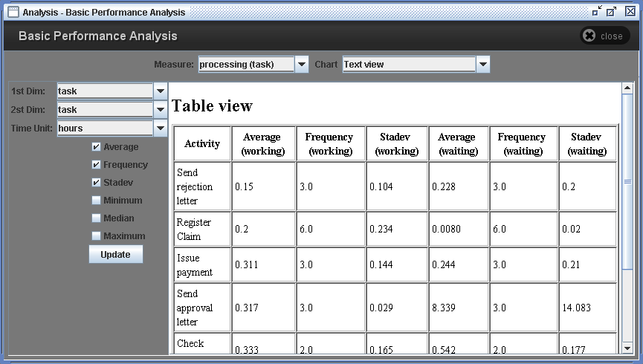
Task: Close the Analysis window via X icon
Action: [629, 12]
